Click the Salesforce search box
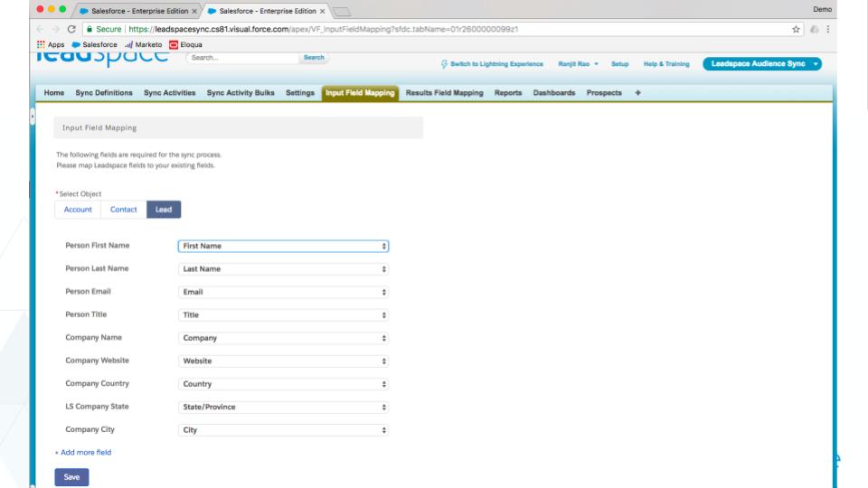868x488 pixels. click(x=242, y=58)
